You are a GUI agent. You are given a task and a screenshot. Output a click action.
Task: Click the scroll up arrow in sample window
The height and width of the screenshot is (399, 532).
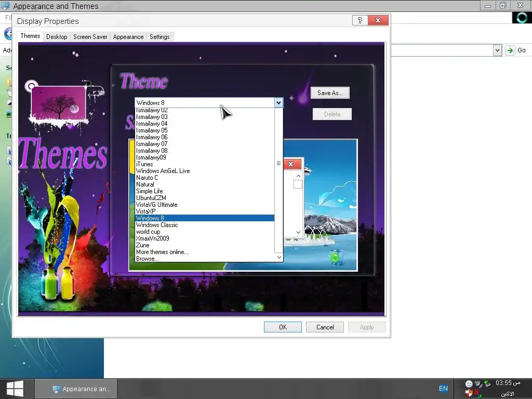tap(298, 176)
